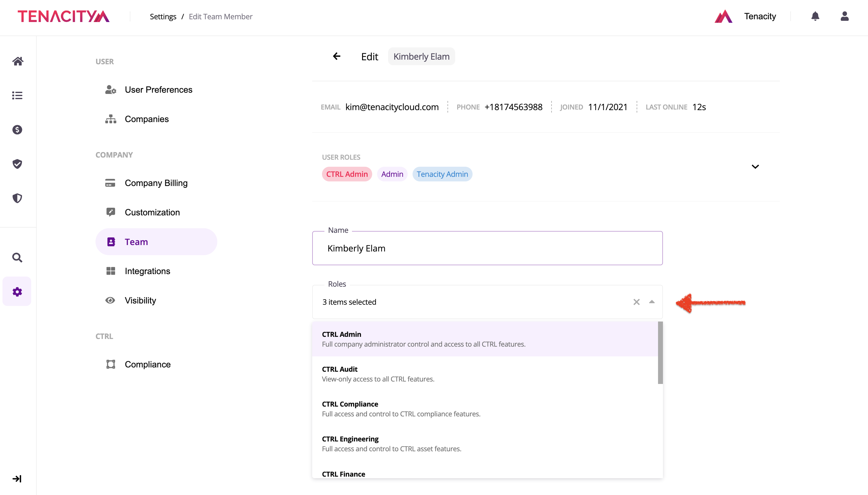Open the user profile icon
The image size is (868, 495).
844,16
